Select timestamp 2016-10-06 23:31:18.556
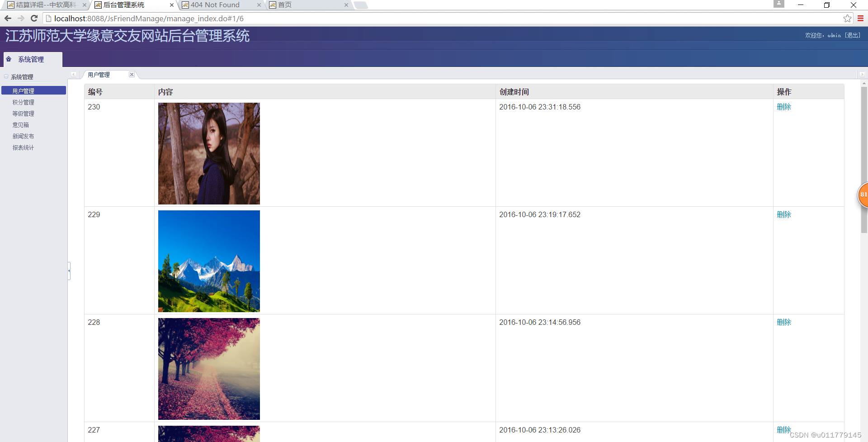 (x=540, y=107)
